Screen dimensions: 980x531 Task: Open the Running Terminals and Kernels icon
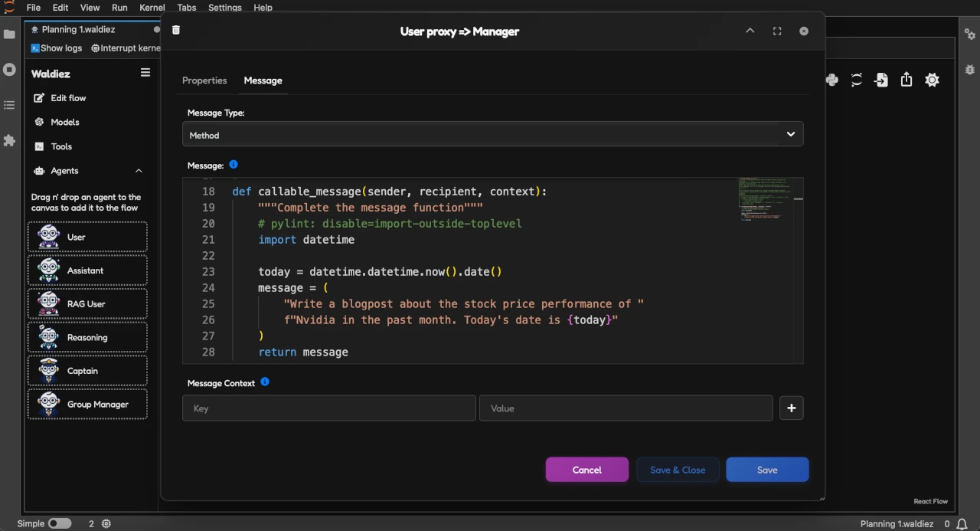[9, 70]
